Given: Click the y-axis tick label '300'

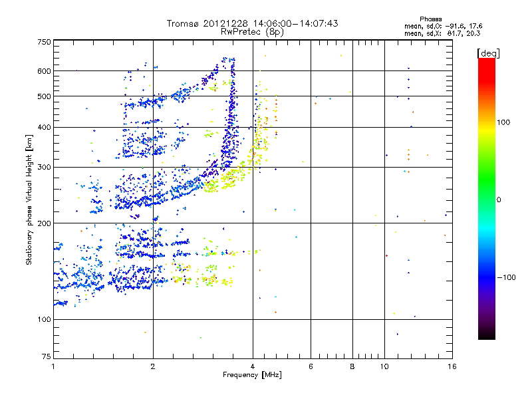Looking at the screenshot, I should 44,168.
